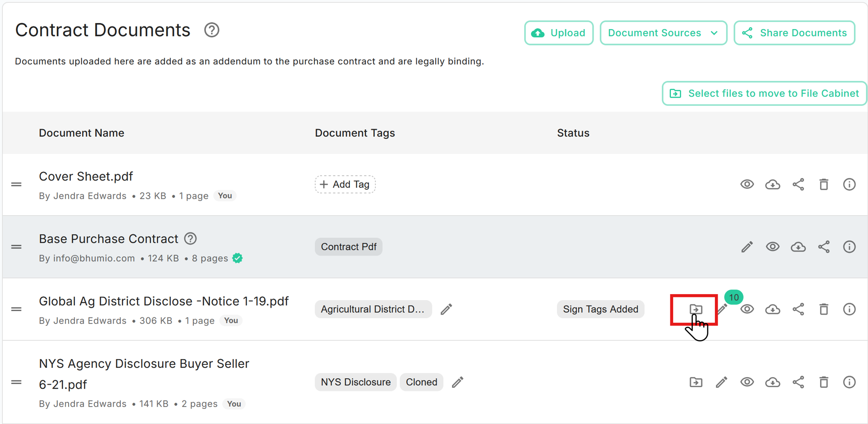
Task: Preview Cover Sheet.pdf with the eye icon
Action: click(x=747, y=184)
